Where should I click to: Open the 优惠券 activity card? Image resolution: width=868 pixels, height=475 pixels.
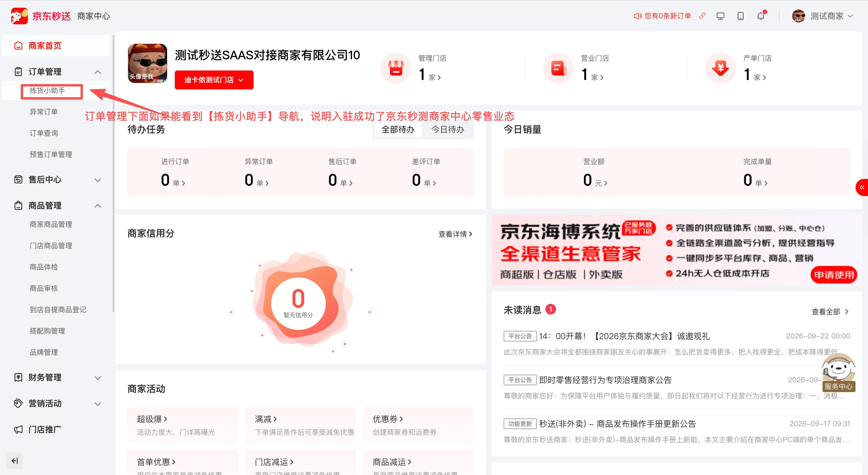419,425
